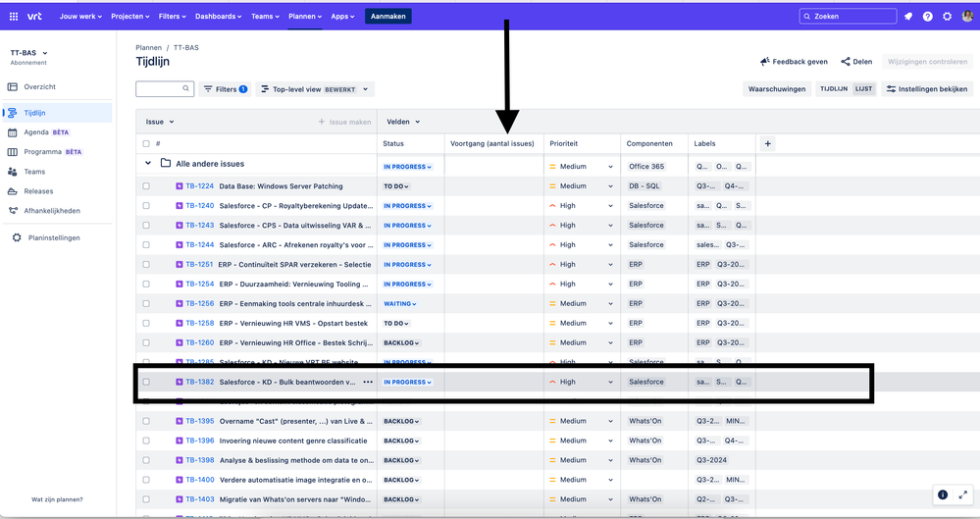Tick the checkbox for TB-1256

tap(146, 304)
